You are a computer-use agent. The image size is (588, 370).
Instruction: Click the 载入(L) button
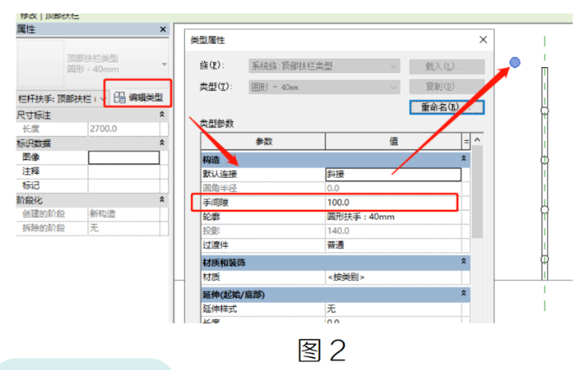[447, 66]
